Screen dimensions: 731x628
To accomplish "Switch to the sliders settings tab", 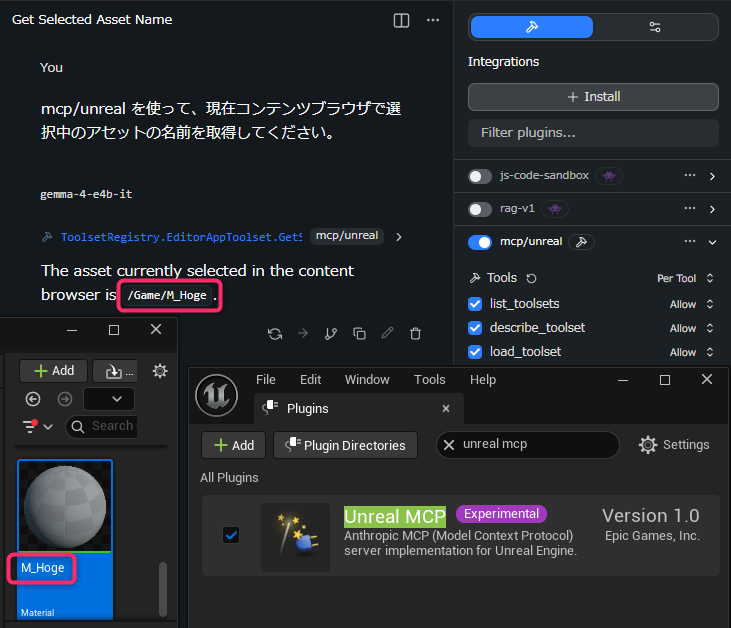I will click(x=655, y=27).
